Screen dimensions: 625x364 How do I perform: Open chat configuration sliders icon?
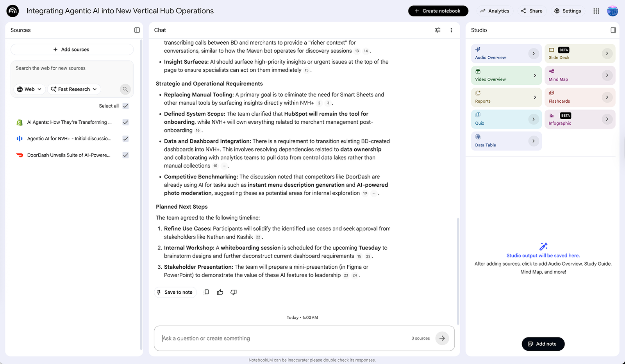tap(437, 30)
